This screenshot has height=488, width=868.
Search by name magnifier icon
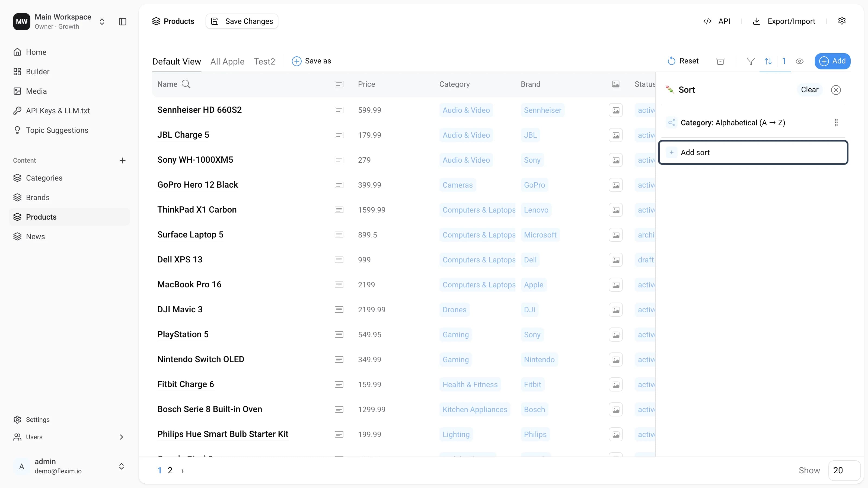pos(186,84)
